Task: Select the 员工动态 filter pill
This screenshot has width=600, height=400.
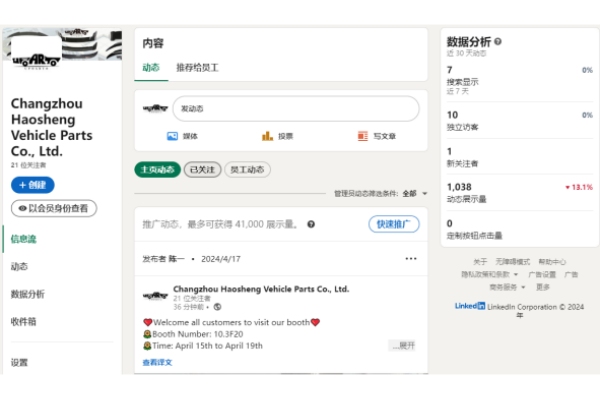Action: [x=247, y=170]
